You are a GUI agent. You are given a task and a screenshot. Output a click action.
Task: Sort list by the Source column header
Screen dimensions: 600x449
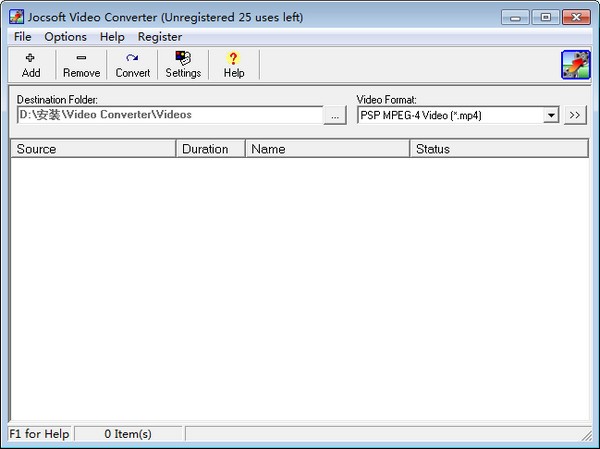click(93, 149)
